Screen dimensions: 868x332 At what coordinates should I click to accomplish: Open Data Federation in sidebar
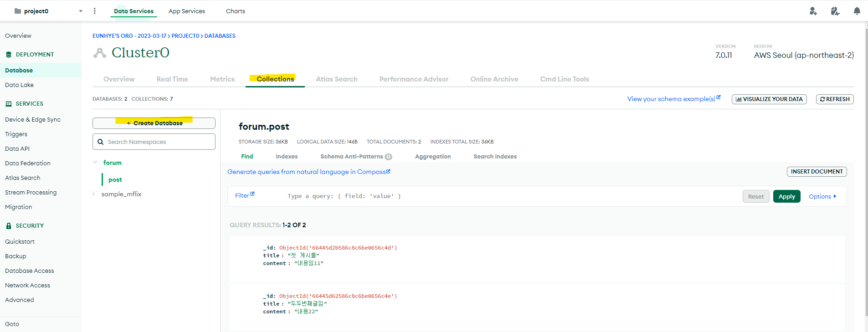click(x=28, y=163)
